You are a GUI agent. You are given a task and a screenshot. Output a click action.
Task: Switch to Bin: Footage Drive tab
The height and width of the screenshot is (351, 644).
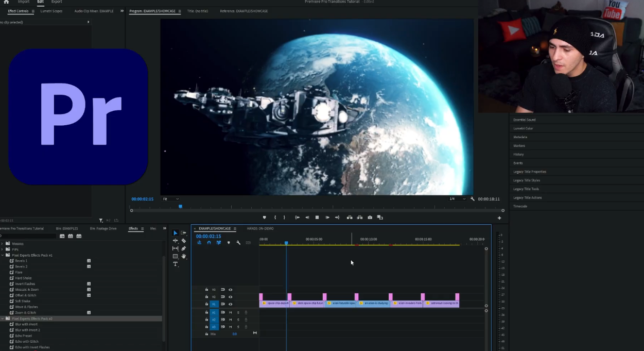point(103,228)
